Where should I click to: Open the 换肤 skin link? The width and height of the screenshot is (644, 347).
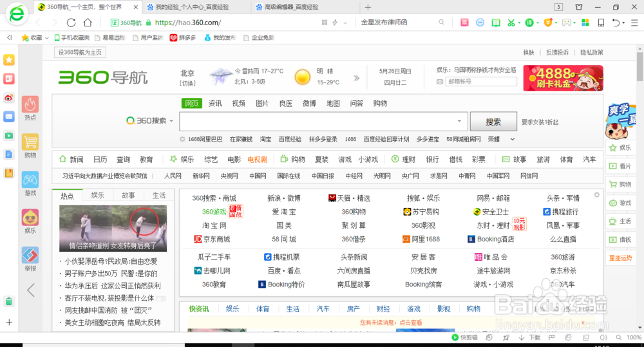click(x=529, y=53)
